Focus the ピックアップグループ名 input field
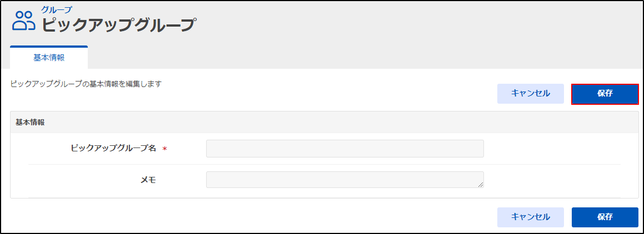The width and height of the screenshot is (644, 234). click(x=345, y=149)
